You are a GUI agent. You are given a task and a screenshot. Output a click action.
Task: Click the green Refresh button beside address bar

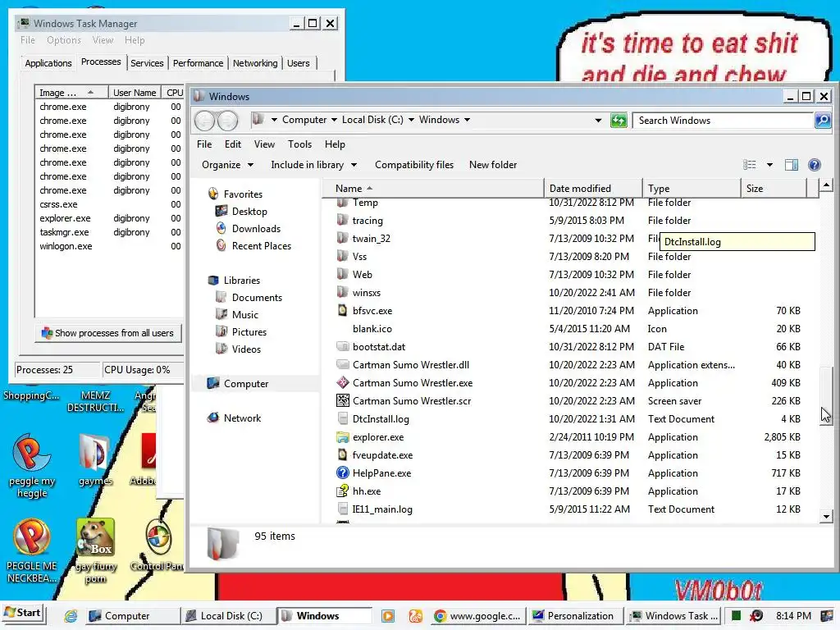[x=619, y=121]
